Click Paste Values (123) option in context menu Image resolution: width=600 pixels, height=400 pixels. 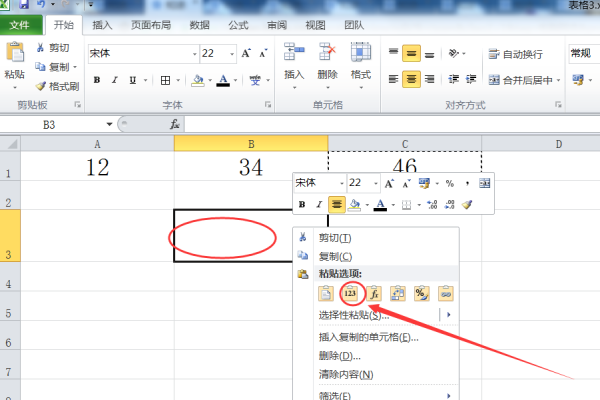coord(350,294)
